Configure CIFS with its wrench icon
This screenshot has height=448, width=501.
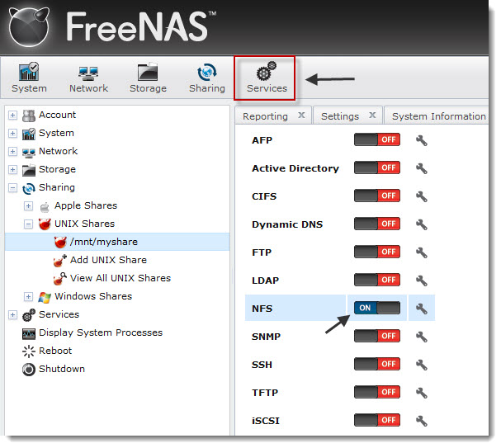coord(422,196)
